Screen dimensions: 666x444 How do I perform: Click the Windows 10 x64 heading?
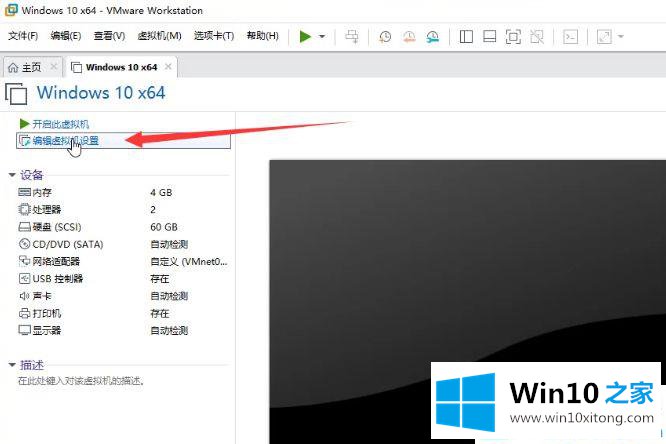pyautogui.click(x=101, y=93)
